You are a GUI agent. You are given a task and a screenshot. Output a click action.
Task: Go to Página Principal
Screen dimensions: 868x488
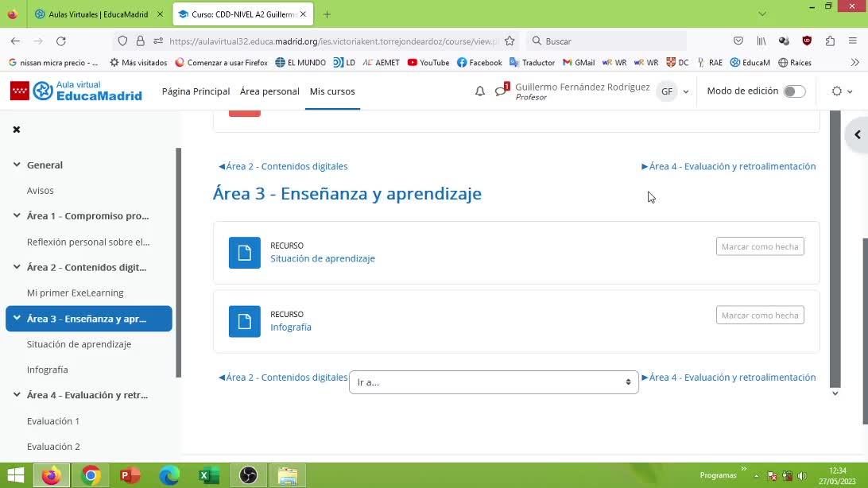pyautogui.click(x=196, y=91)
